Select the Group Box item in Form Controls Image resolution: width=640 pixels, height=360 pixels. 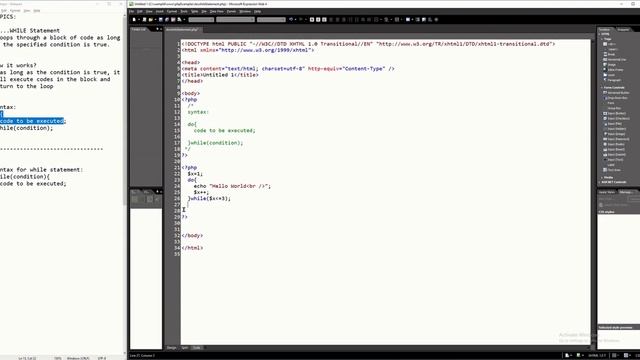coord(613,108)
